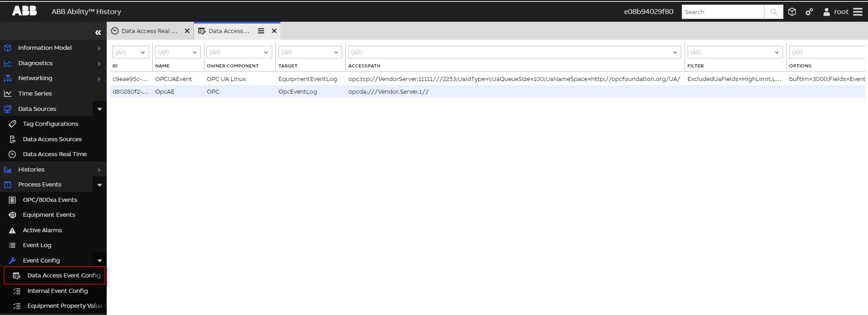
Task: Click the OPC/800xa Events icon
Action: point(12,200)
